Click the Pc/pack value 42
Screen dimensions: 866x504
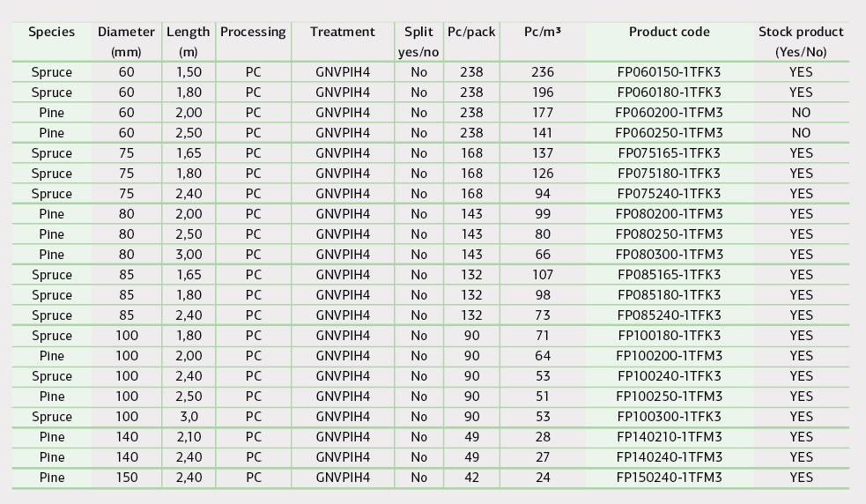coord(471,478)
